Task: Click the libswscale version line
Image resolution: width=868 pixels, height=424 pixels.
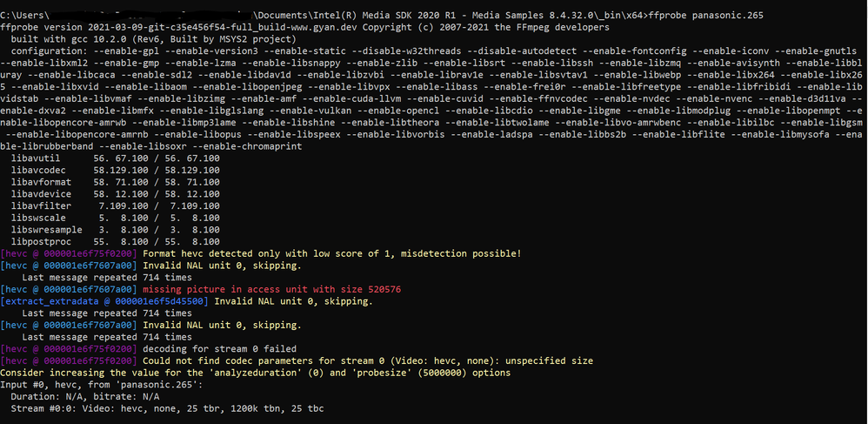Action: tap(115, 218)
